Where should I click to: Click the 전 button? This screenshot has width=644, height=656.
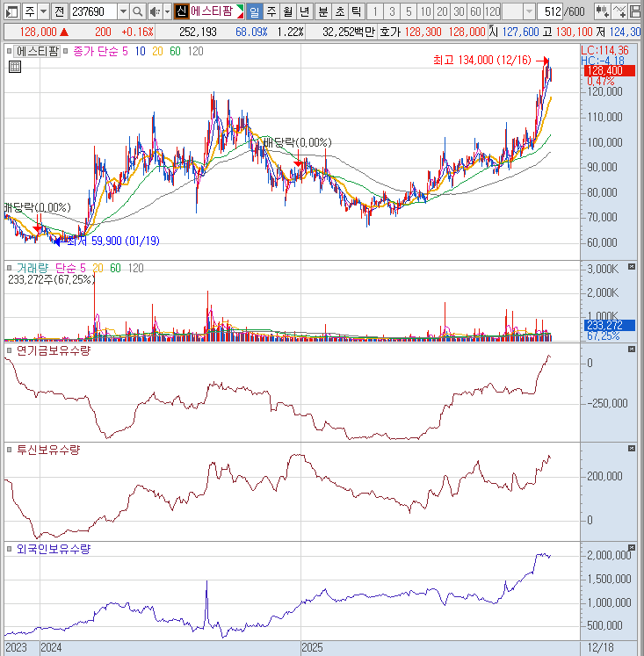(x=57, y=11)
